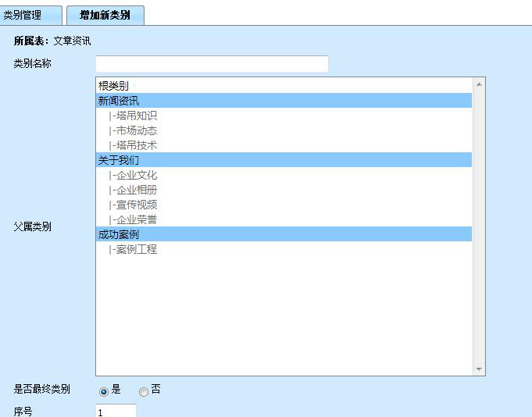Click the 类别名称 text input field
Screen dimensions: 532x417
[x=212, y=64]
